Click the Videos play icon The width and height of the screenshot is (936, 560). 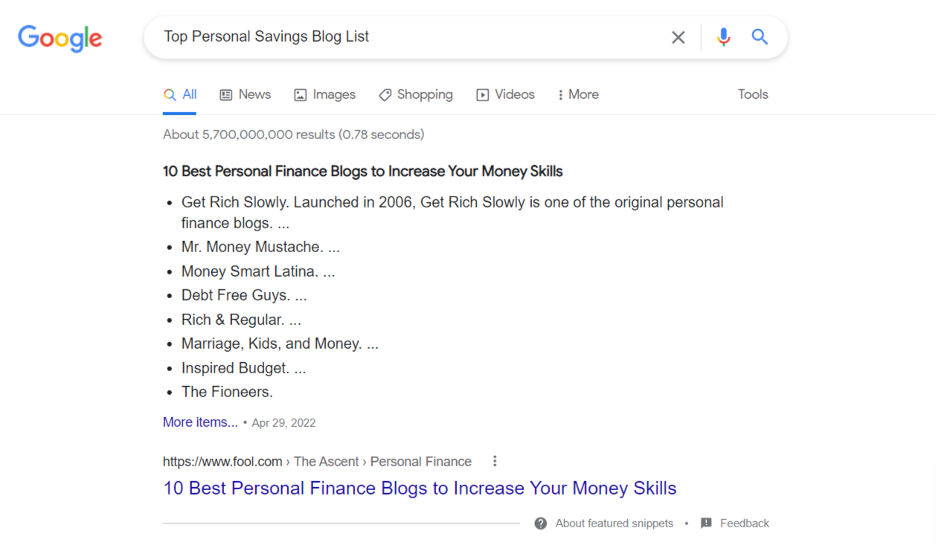pos(483,95)
